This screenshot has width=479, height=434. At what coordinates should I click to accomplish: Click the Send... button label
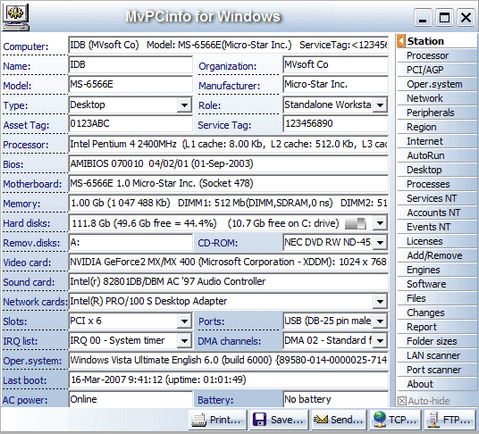pyautogui.click(x=346, y=420)
